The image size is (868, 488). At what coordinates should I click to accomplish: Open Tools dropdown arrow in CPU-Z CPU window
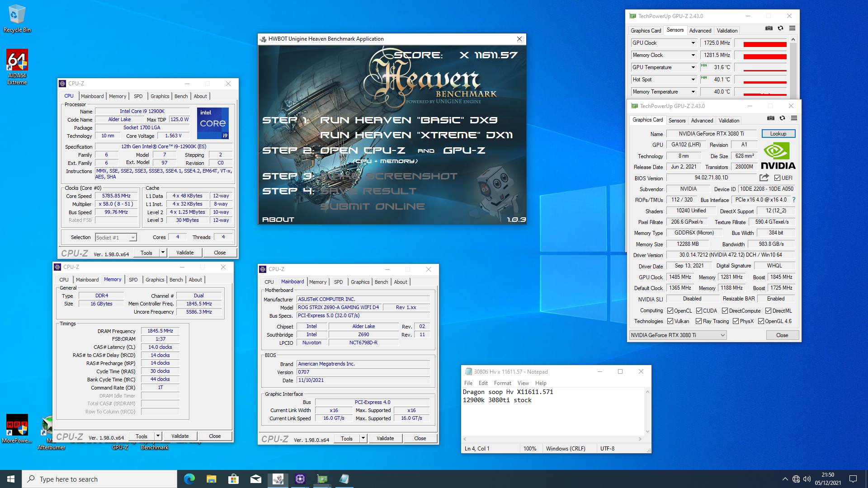[163, 253]
